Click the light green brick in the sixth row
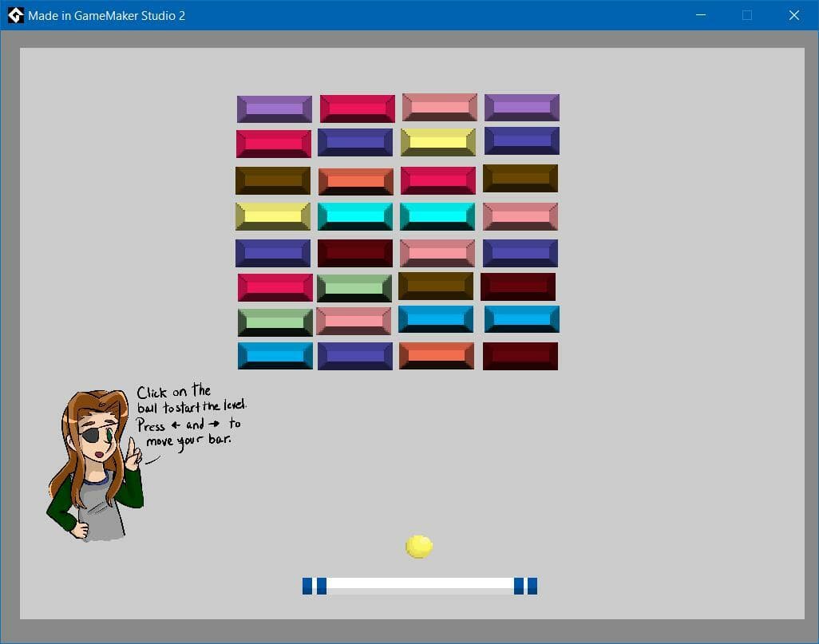The width and height of the screenshot is (819, 644). tap(354, 288)
